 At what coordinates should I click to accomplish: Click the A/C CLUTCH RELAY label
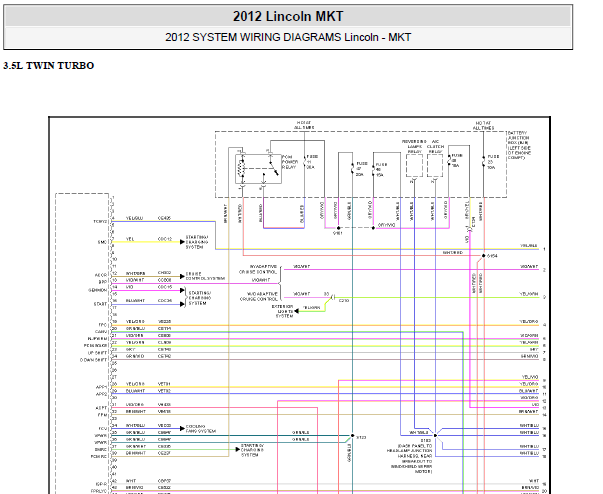pyautogui.click(x=435, y=146)
